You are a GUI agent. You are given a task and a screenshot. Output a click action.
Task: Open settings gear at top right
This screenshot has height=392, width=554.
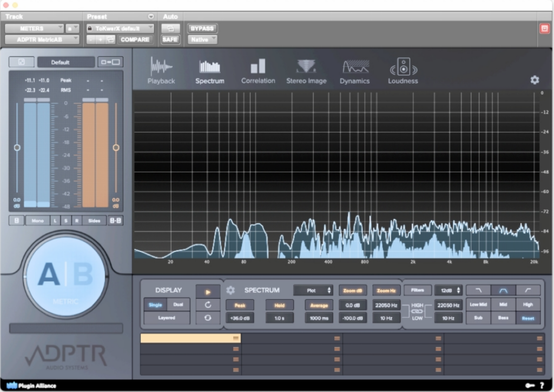tap(535, 80)
